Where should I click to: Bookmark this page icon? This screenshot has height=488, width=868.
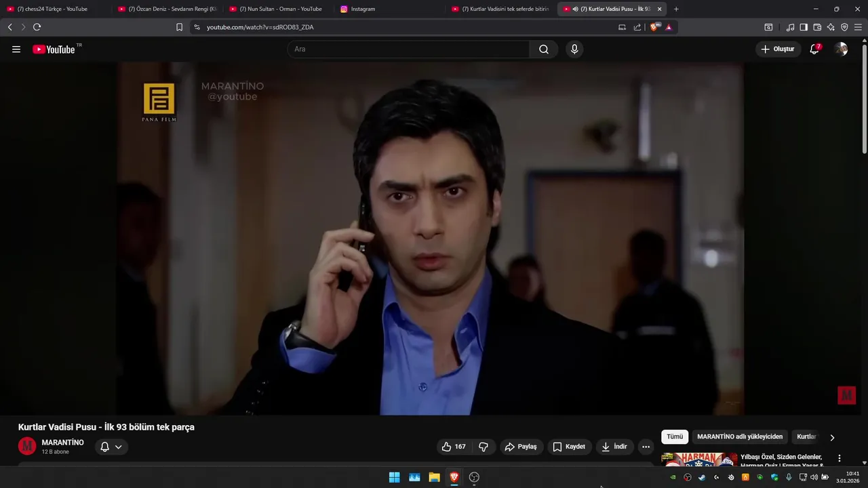179,27
